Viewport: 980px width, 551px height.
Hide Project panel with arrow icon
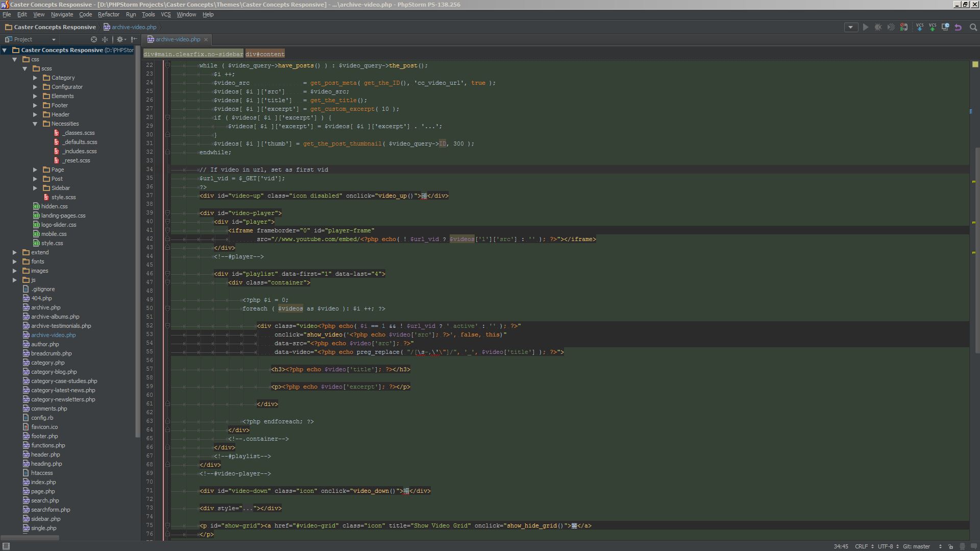point(134,39)
